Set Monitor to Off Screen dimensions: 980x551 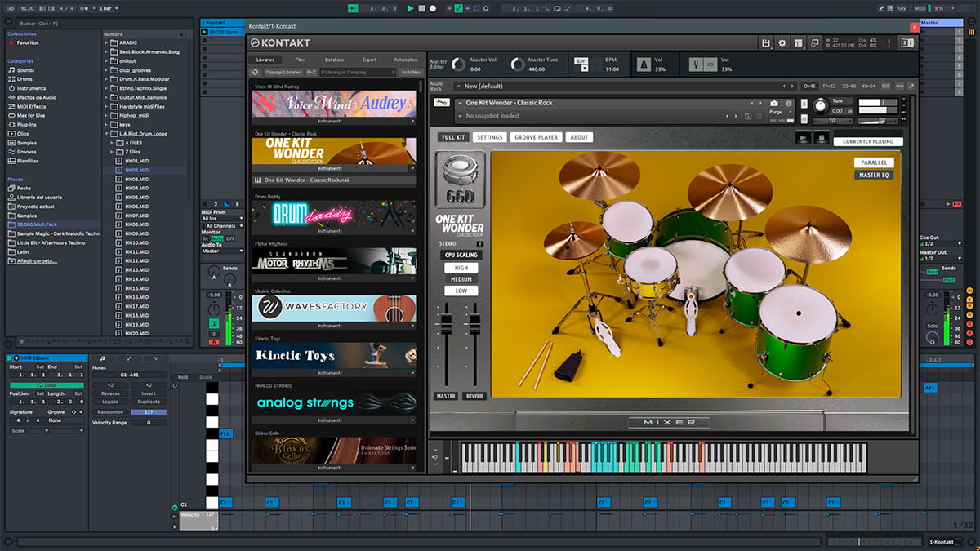[230, 238]
